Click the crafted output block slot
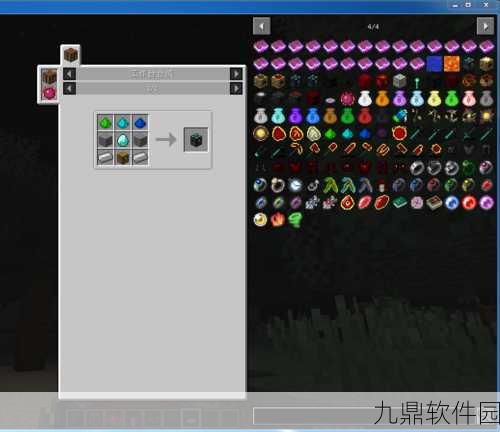Image resolution: width=500 pixels, height=432 pixels. pyautogui.click(x=196, y=140)
